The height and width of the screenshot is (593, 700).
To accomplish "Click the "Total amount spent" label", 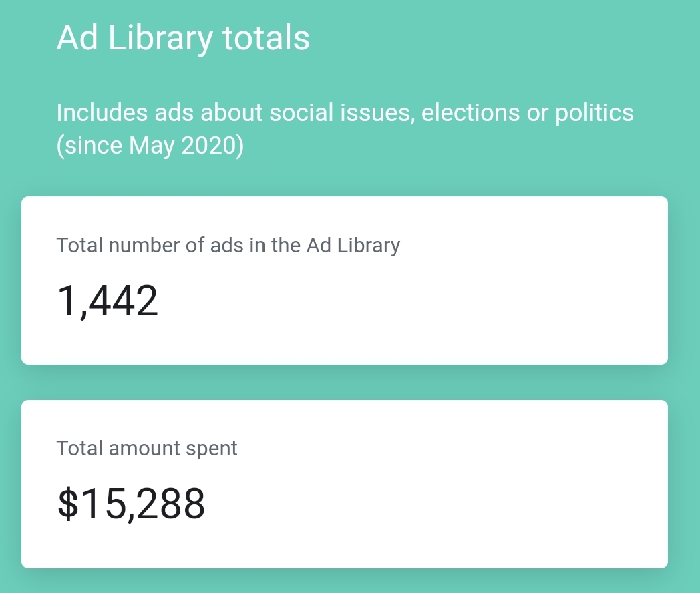I will 147,449.
